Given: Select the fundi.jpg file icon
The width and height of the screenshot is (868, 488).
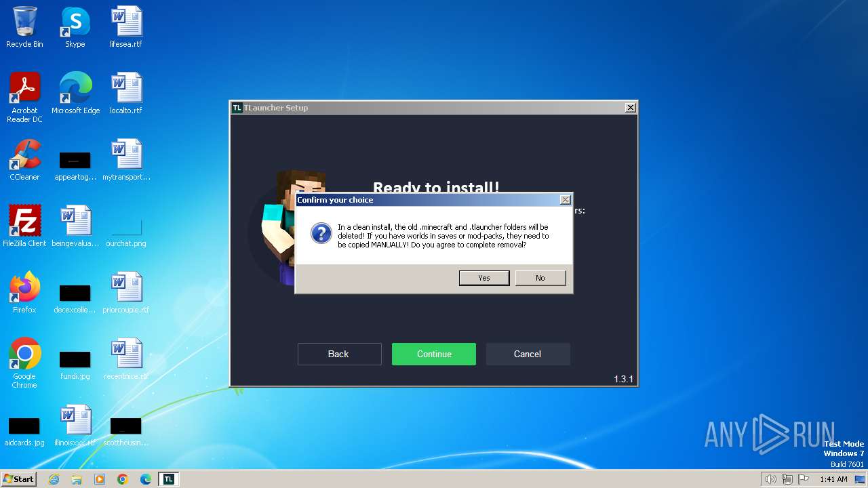Looking at the screenshot, I should click(x=75, y=365).
